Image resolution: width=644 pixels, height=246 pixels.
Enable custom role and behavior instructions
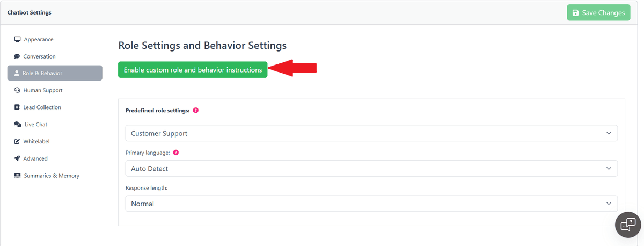point(193,70)
